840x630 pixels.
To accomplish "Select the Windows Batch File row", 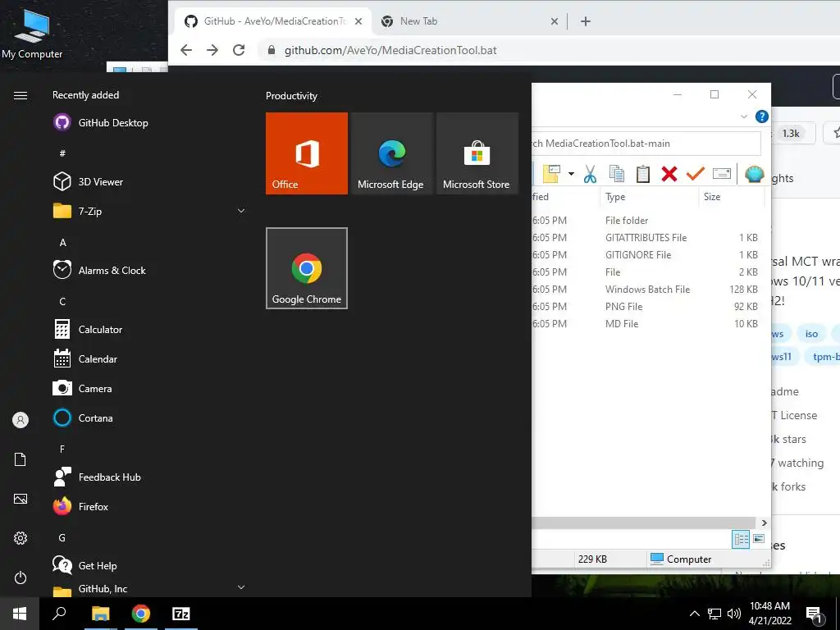I will (x=647, y=290).
